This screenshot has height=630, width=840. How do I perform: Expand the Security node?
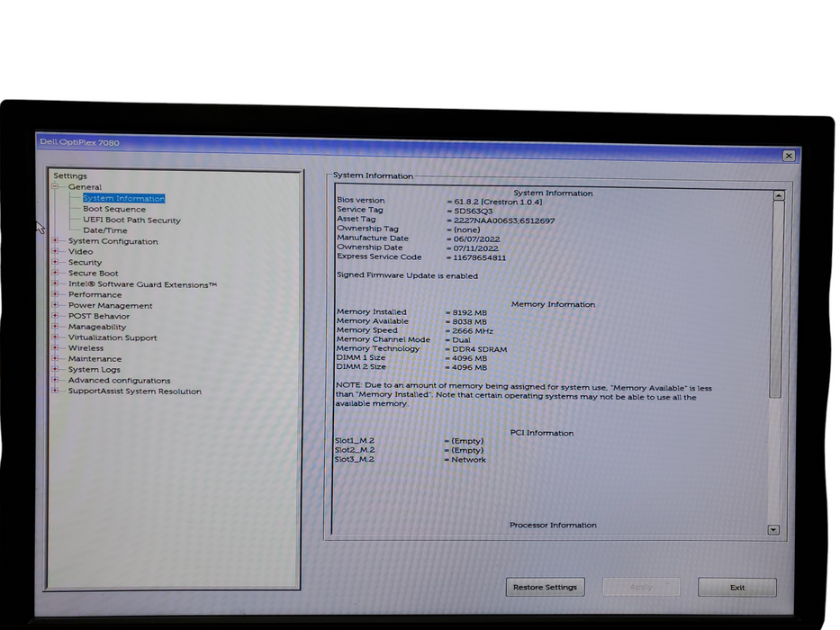[55, 262]
